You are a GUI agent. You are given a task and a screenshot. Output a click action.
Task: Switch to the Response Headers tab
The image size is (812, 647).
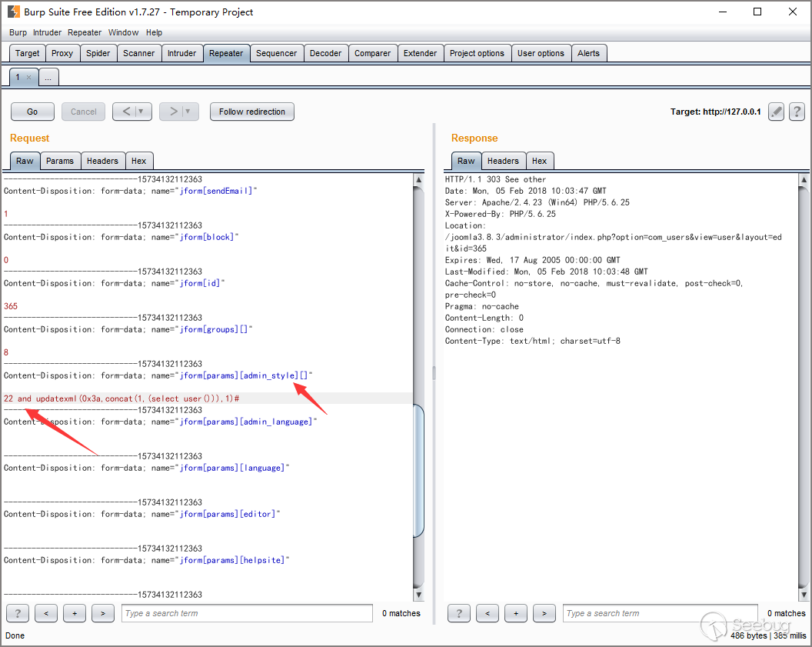click(x=503, y=161)
